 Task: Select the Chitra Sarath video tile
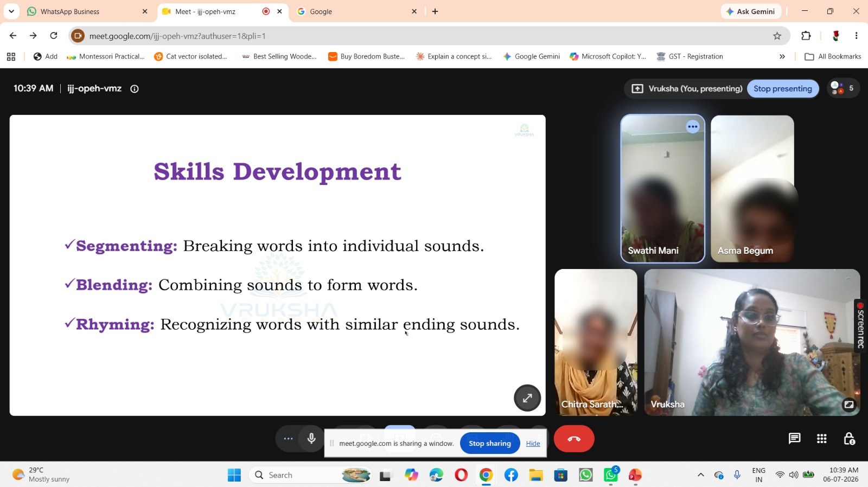click(596, 342)
